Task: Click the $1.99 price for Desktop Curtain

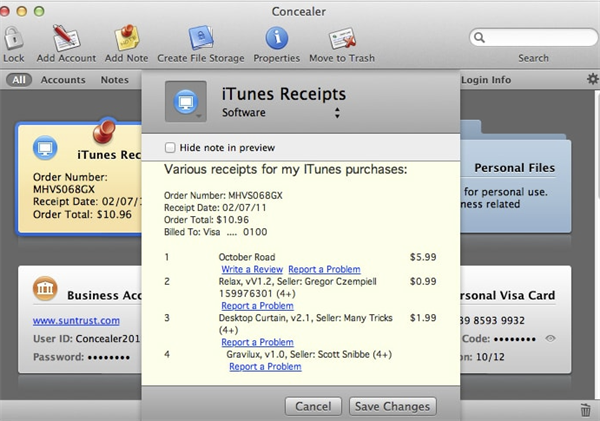Action: [x=423, y=318]
